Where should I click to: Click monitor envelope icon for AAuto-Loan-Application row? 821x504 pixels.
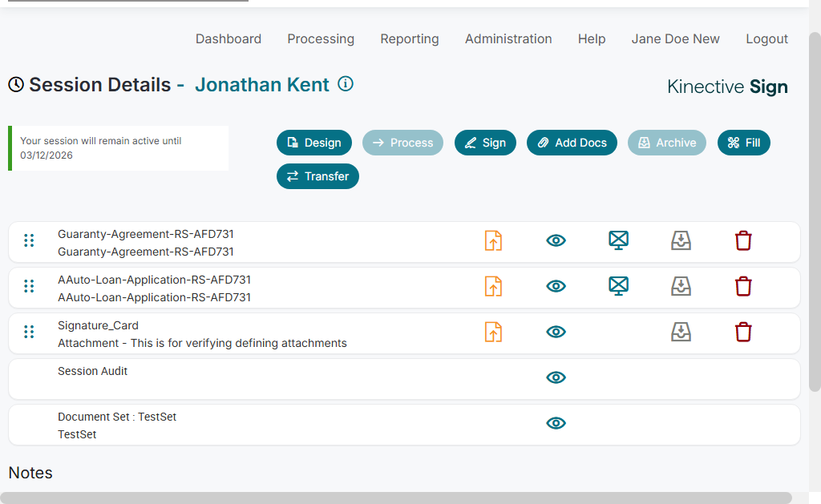click(x=618, y=286)
